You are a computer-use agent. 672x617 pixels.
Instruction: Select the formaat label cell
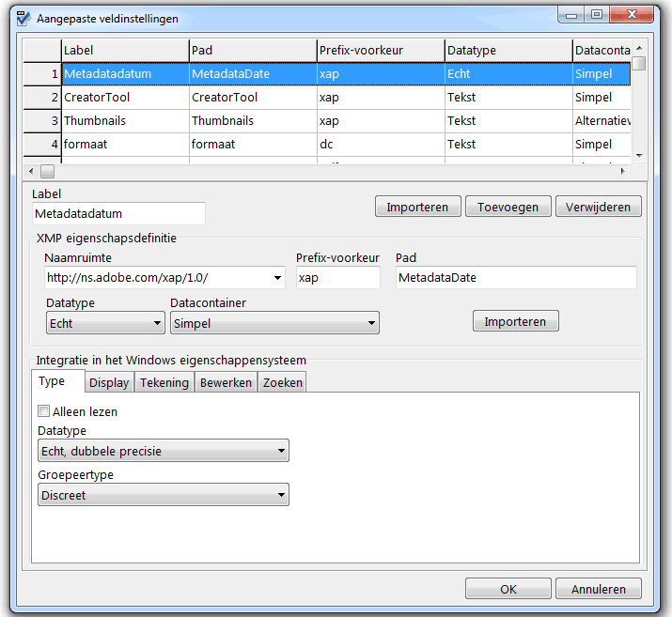click(x=125, y=145)
